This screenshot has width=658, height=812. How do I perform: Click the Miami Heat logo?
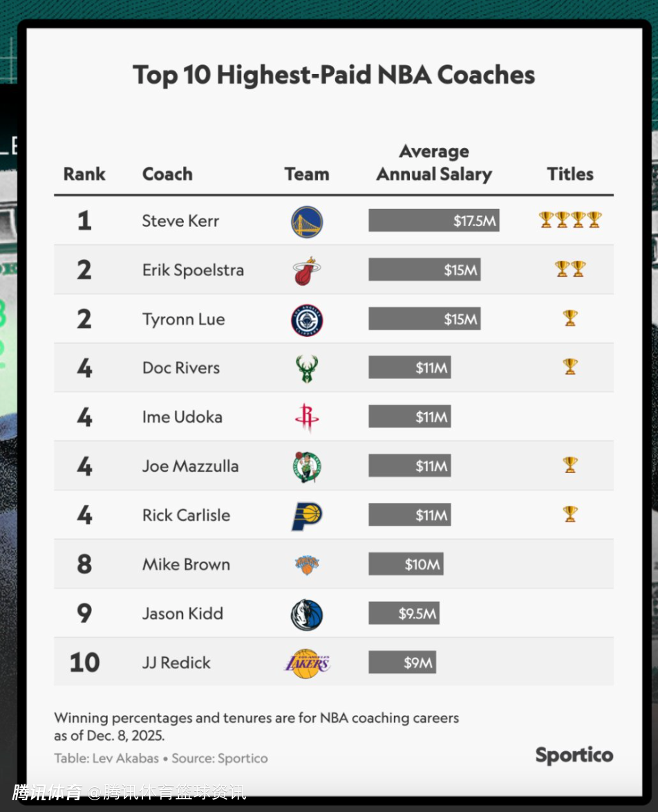point(306,270)
